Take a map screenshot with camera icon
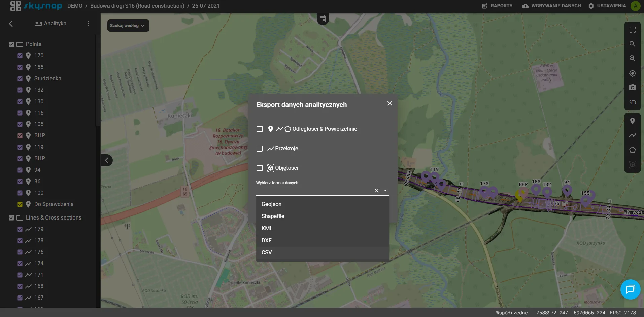Image resolution: width=644 pixels, height=317 pixels. tap(632, 88)
